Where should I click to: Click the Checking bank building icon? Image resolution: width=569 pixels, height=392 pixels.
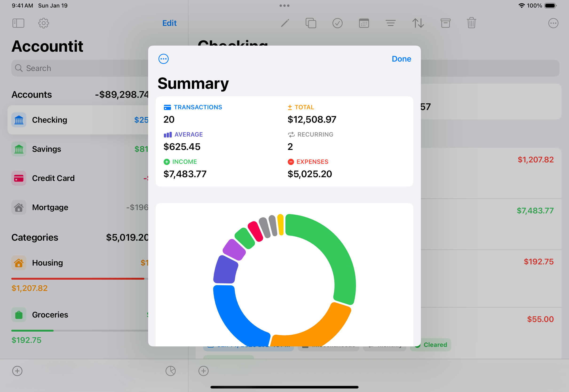[x=19, y=120]
